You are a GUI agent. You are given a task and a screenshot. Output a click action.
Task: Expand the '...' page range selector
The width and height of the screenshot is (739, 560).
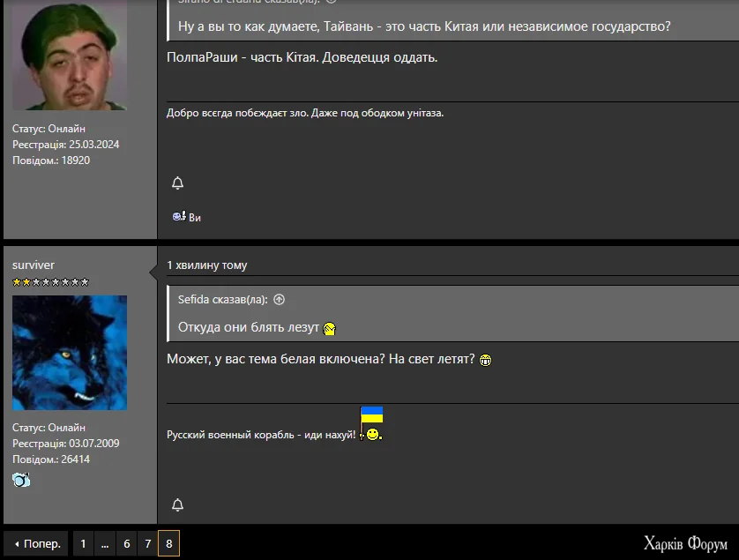pos(105,543)
